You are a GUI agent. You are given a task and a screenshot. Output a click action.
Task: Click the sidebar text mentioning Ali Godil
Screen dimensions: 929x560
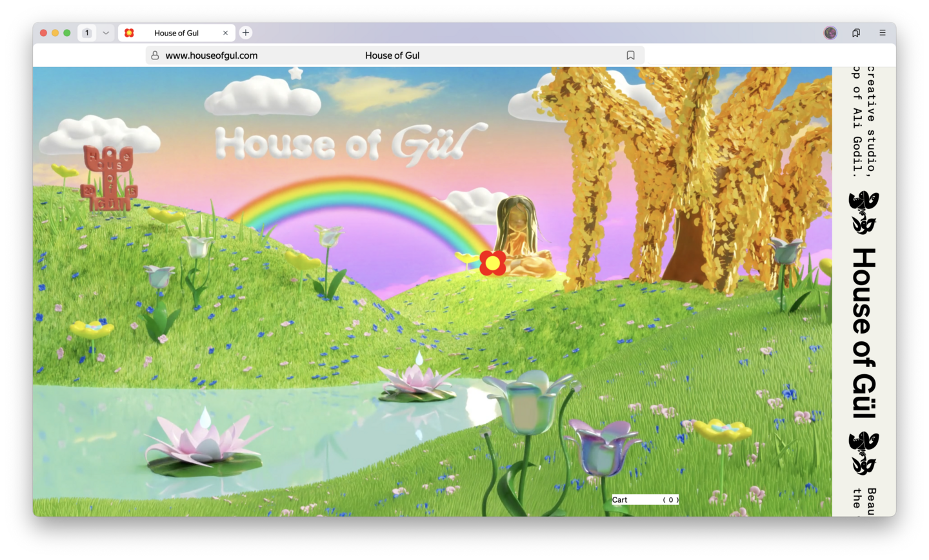click(x=857, y=121)
